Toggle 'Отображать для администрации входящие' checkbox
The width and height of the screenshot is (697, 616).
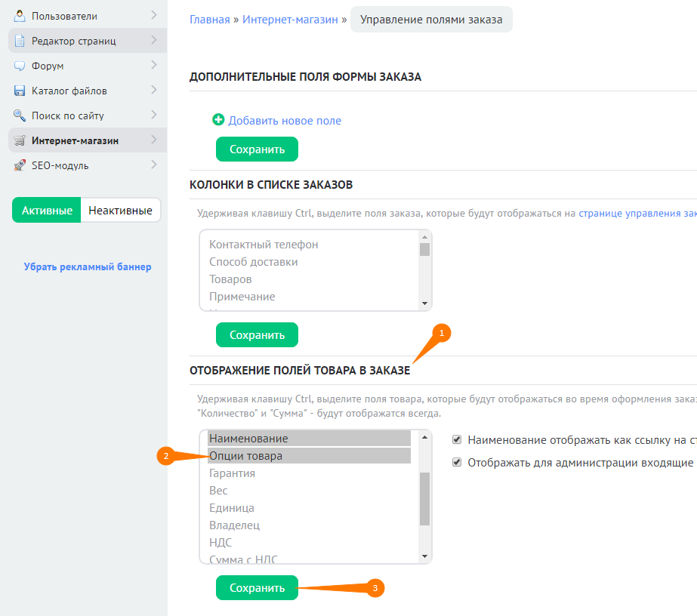click(457, 463)
